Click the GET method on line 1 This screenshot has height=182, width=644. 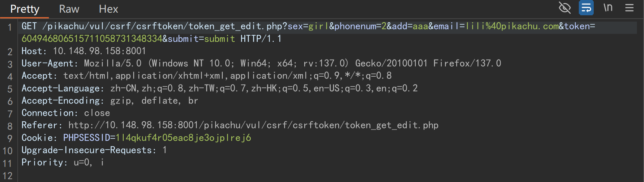coord(29,26)
